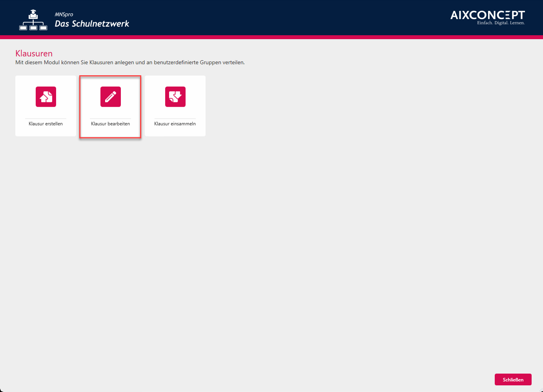Click the Klausur erstellen document icon
The image size is (543, 392).
[46, 97]
